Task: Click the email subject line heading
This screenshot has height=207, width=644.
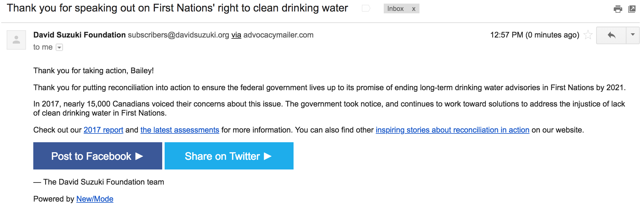Action: (x=177, y=8)
